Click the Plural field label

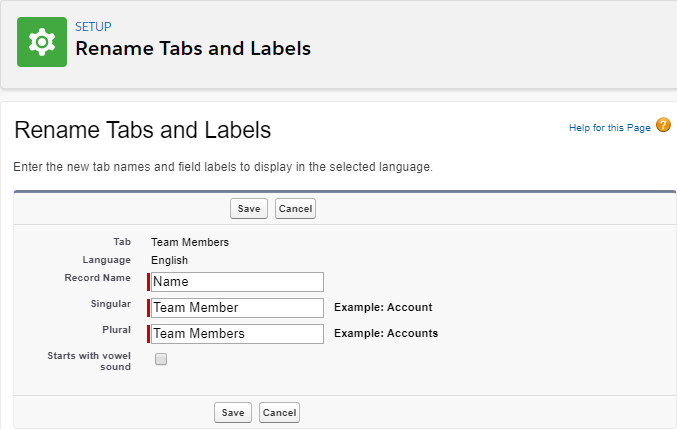[x=115, y=329]
